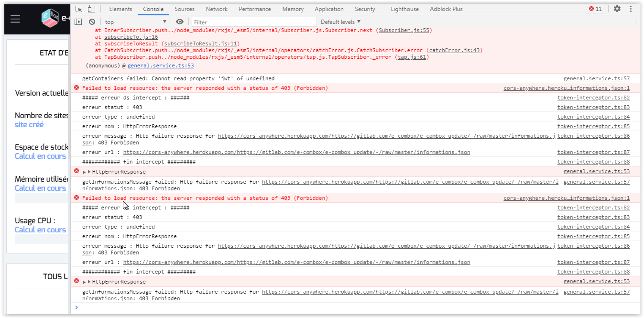
Task: Activate the inspect element picker
Action: (79, 9)
